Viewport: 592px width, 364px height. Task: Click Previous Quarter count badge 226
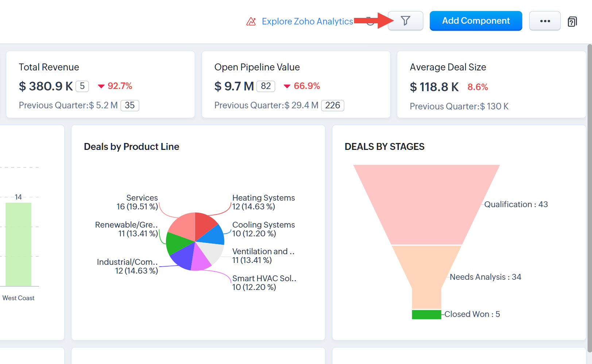click(332, 105)
